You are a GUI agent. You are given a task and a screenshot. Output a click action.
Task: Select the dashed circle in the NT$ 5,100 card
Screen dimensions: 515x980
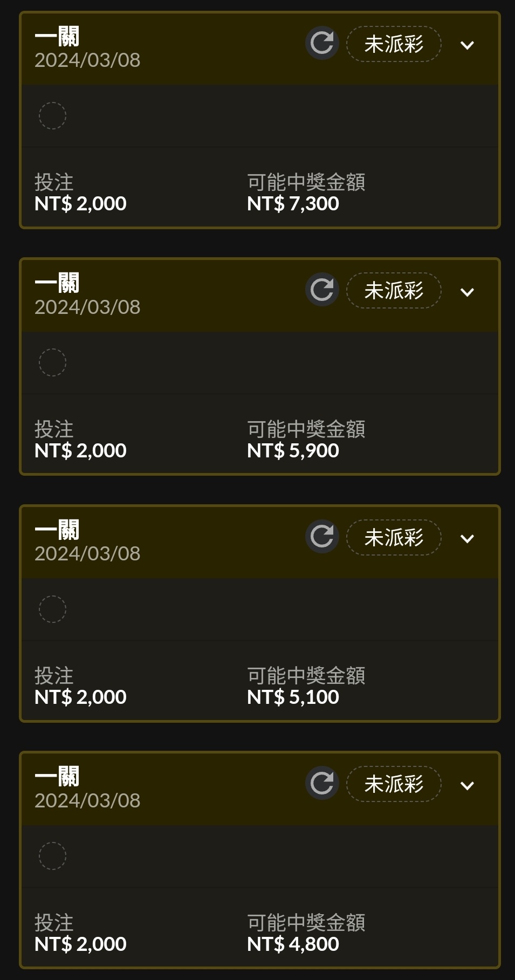point(52,609)
